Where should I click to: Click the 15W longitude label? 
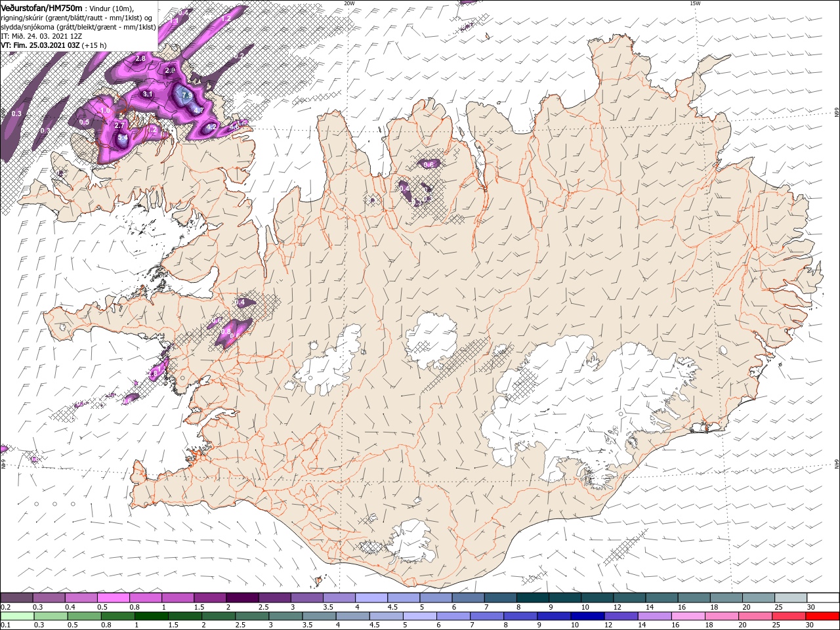coord(694,3)
